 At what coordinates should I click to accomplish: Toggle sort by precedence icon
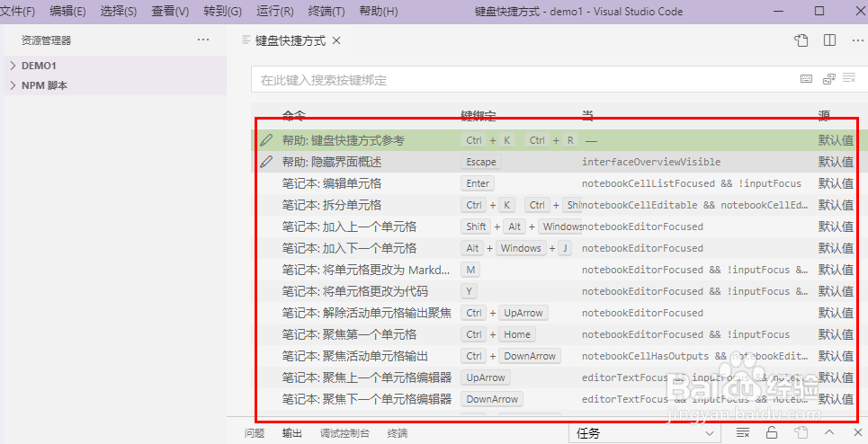pos(828,79)
